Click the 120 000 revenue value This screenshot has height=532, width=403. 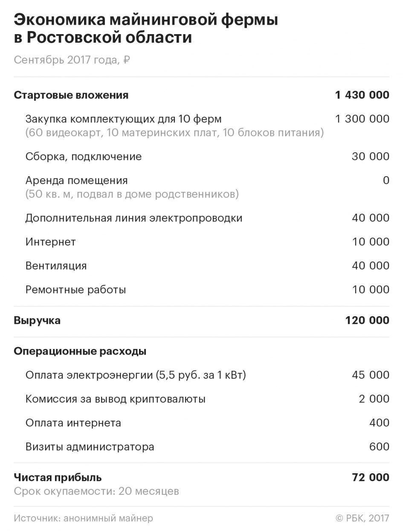[x=367, y=320]
